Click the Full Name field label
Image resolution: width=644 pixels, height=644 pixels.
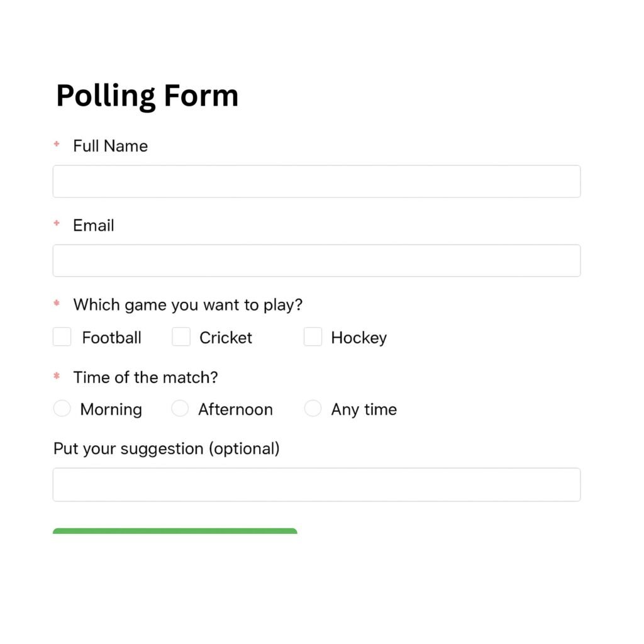(x=111, y=146)
